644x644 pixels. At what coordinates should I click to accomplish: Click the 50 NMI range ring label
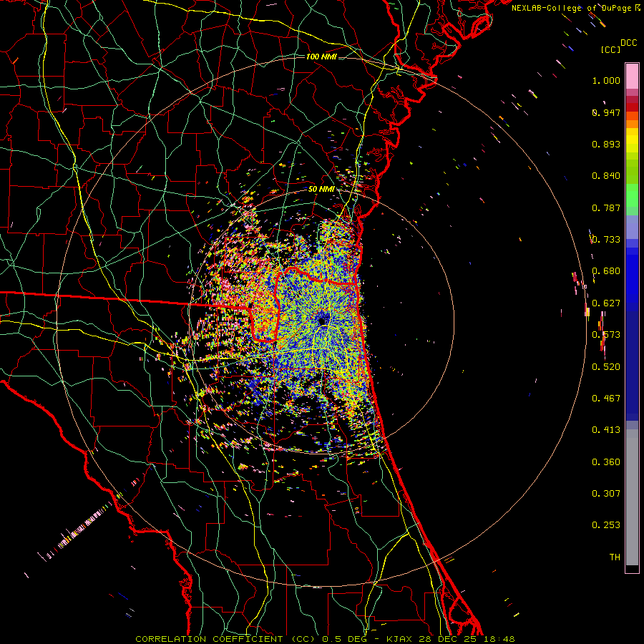pos(321,190)
